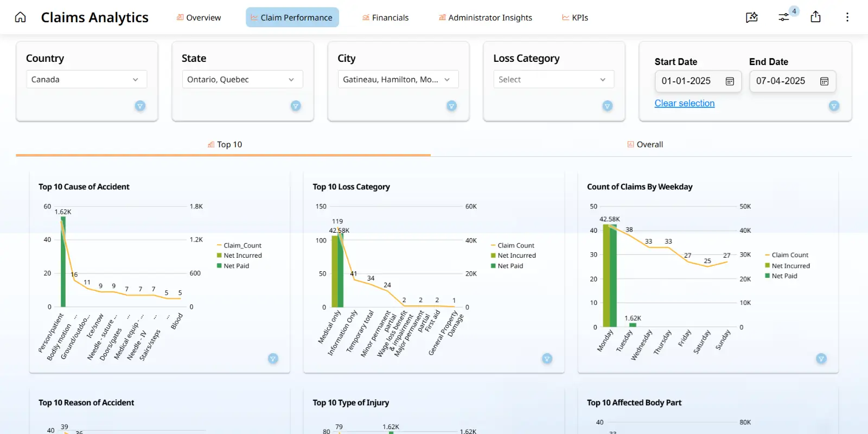Switch to the Overall tab
This screenshot has height=434, width=868.
point(645,144)
